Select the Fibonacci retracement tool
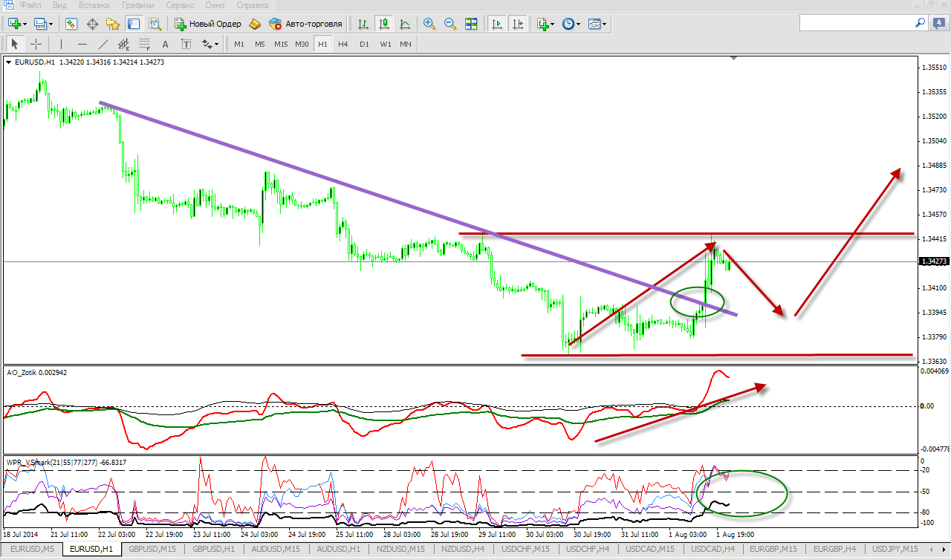This screenshot has height=560, width=951. (144, 44)
